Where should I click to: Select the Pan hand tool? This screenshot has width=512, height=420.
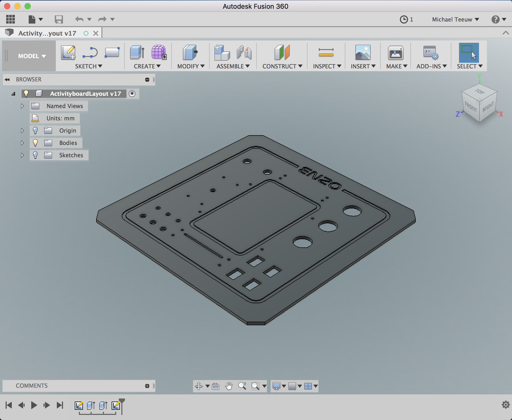point(229,386)
